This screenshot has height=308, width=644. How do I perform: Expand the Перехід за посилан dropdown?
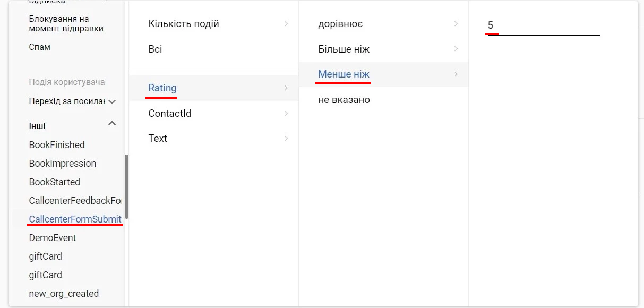click(x=112, y=101)
